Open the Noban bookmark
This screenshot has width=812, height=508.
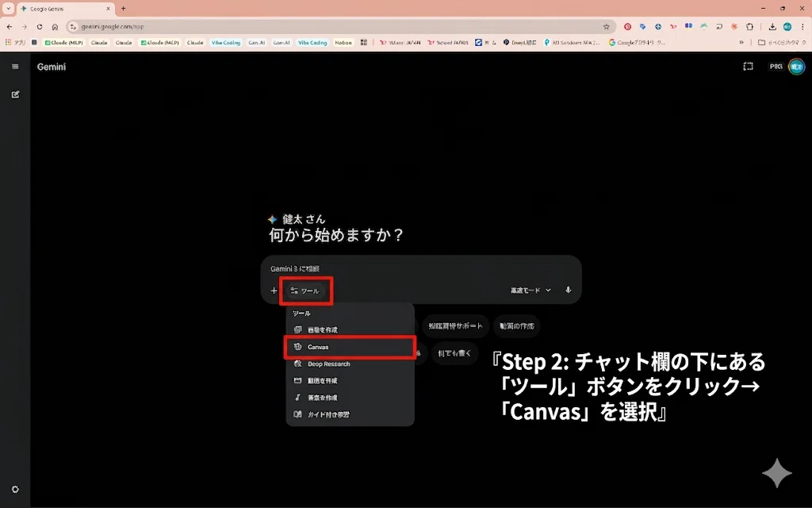[x=343, y=43]
